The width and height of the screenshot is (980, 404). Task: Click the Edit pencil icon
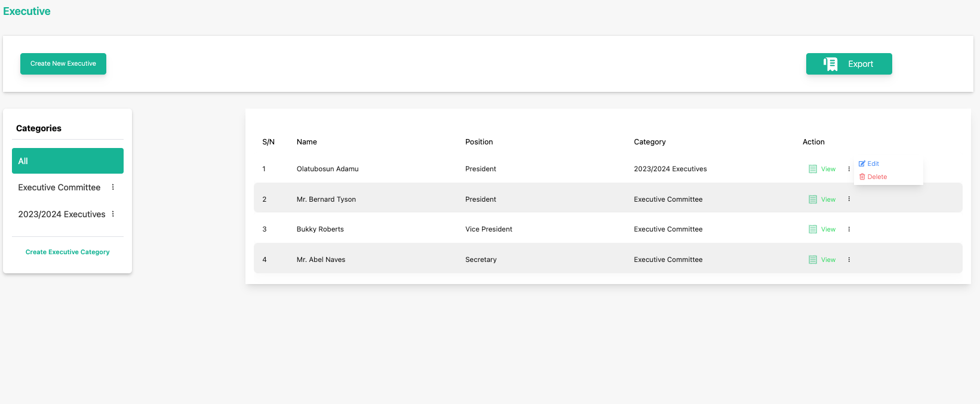(862, 164)
